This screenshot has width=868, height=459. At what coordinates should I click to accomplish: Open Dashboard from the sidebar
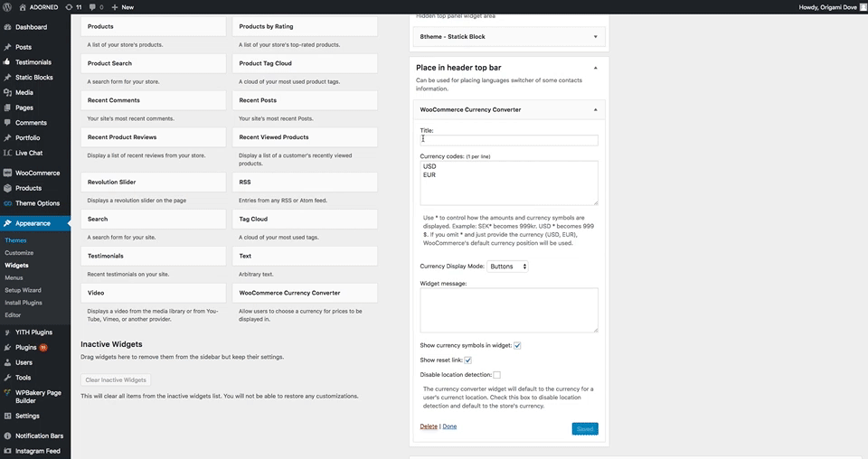coord(31,27)
